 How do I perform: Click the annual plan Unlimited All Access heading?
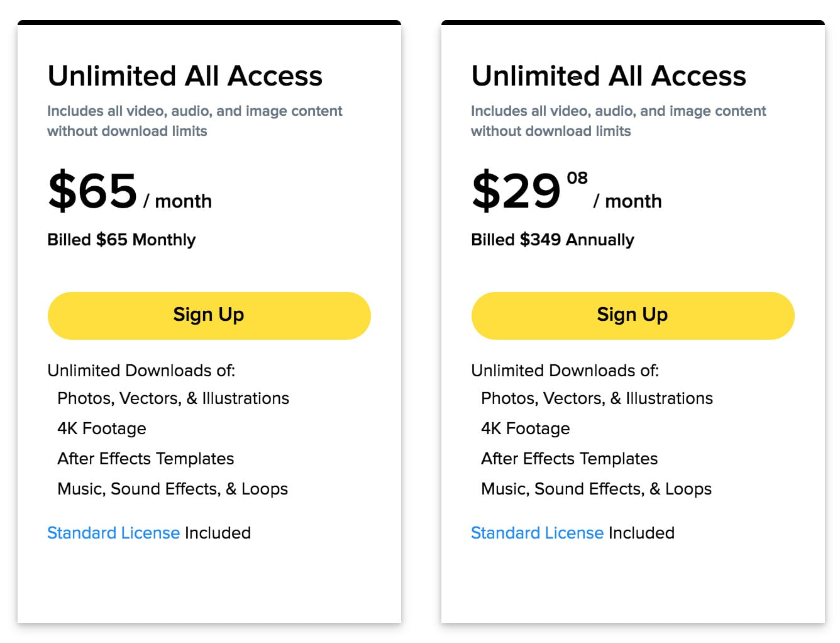pos(609,76)
